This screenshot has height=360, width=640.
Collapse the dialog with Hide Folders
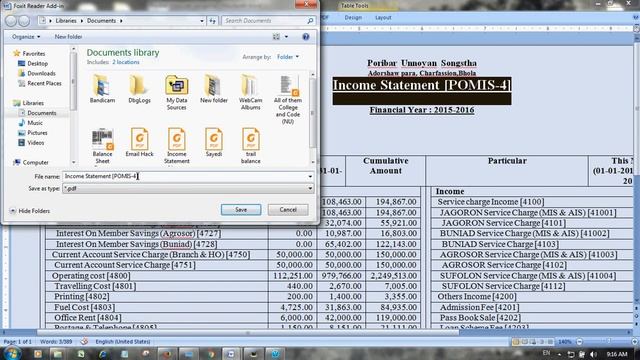point(30,211)
